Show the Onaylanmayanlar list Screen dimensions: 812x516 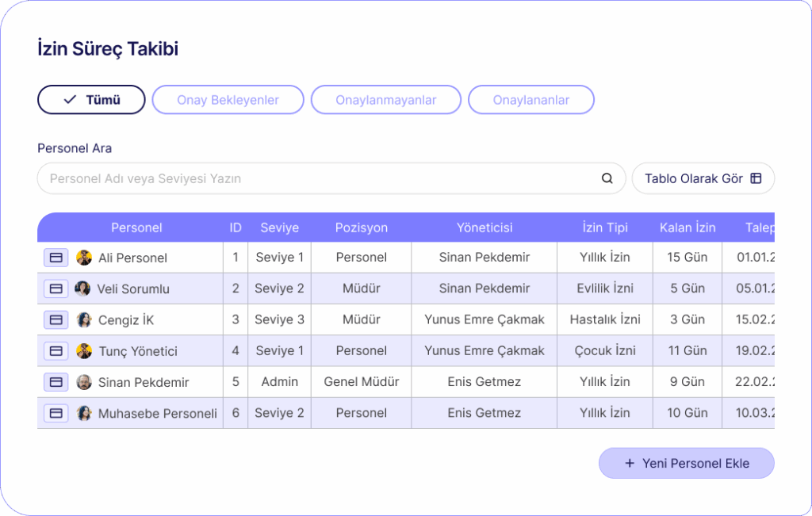click(x=385, y=100)
